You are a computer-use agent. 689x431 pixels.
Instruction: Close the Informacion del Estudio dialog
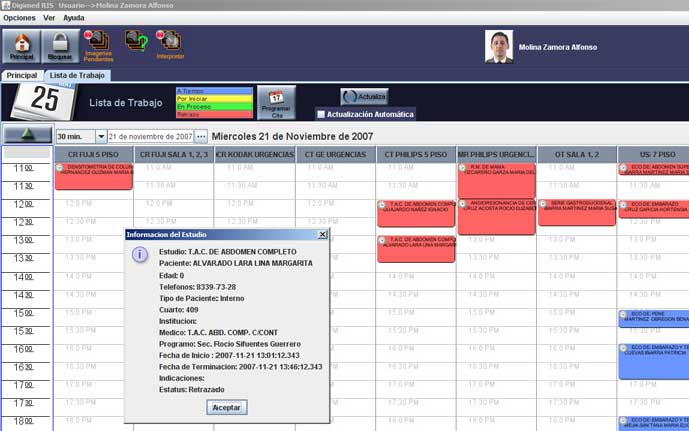(322, 234)
